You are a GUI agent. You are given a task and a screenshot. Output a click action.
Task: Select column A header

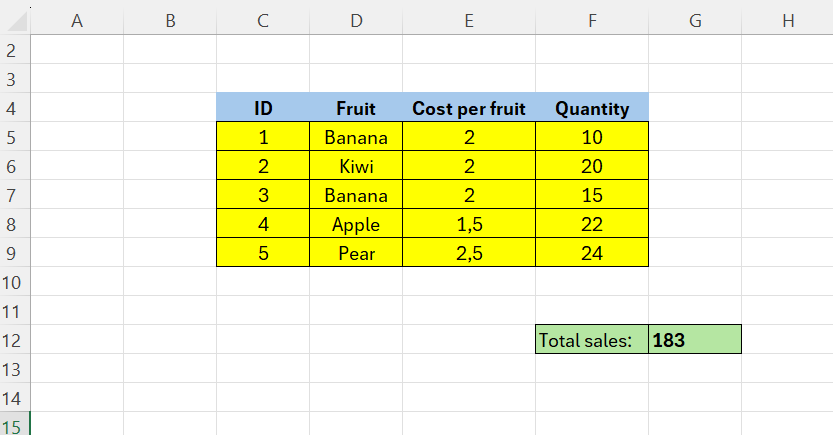[77, 19]
